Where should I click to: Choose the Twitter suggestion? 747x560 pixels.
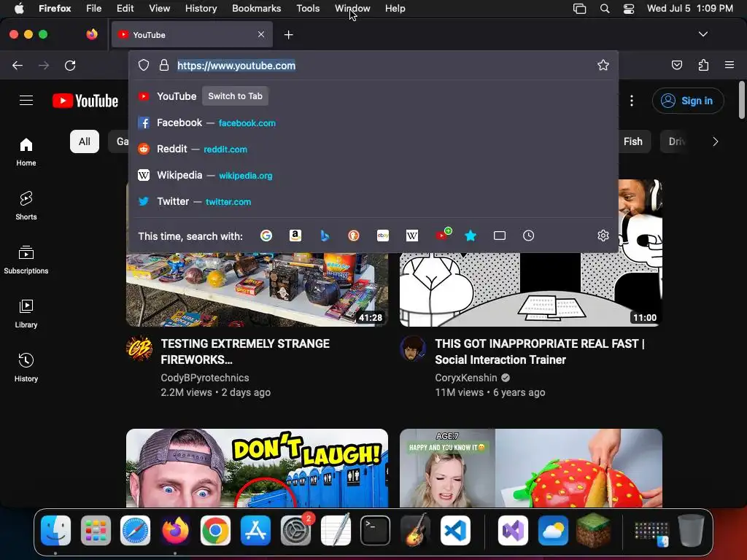click(373, 201)
